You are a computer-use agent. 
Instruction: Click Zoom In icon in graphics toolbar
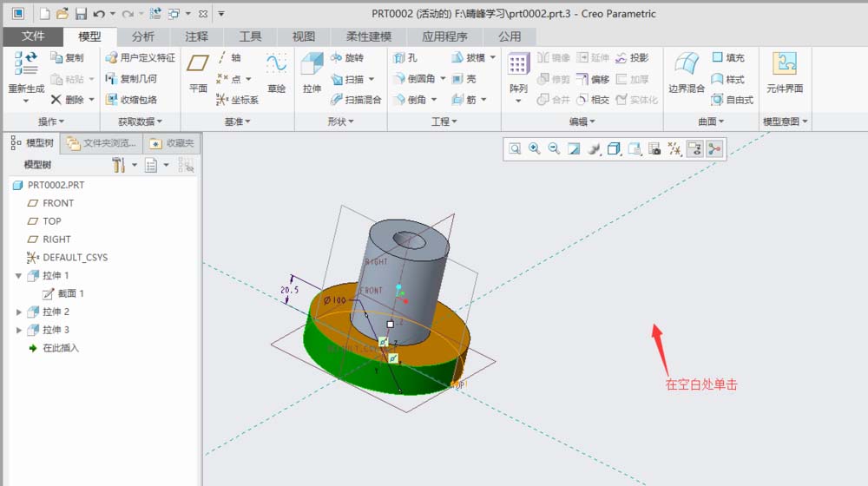pos(534,148)
